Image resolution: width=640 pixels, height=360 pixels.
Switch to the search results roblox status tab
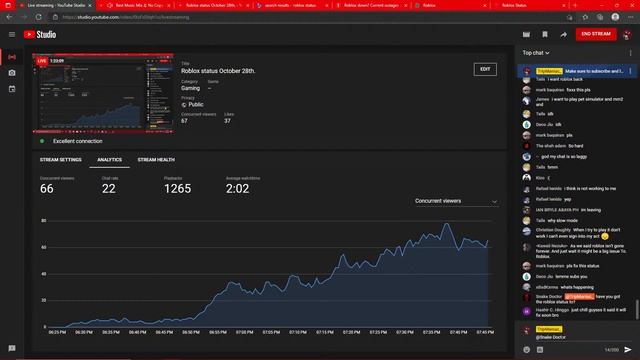[x=291, y=5]
